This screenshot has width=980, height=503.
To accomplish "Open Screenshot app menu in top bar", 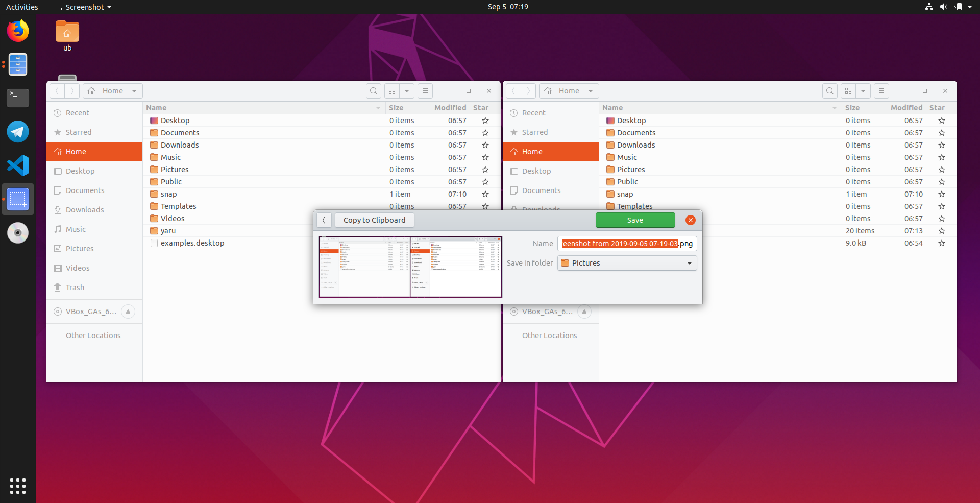I will (83, 7).
